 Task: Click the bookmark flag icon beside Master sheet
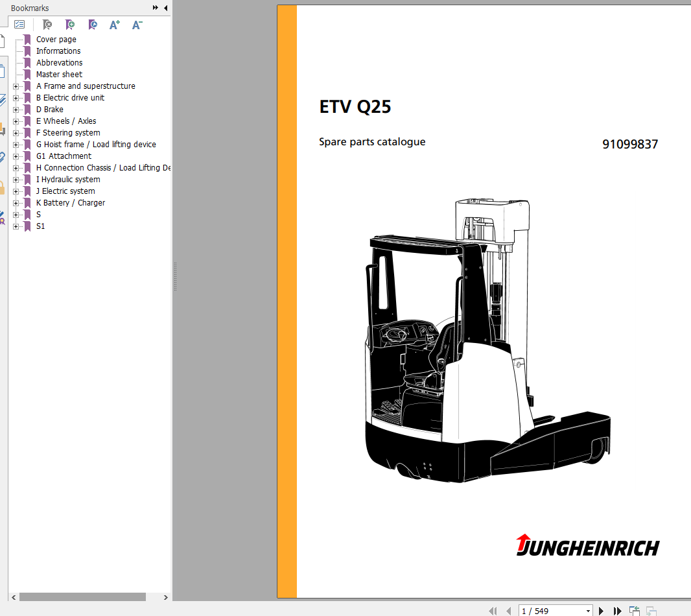tap(27, 75)
